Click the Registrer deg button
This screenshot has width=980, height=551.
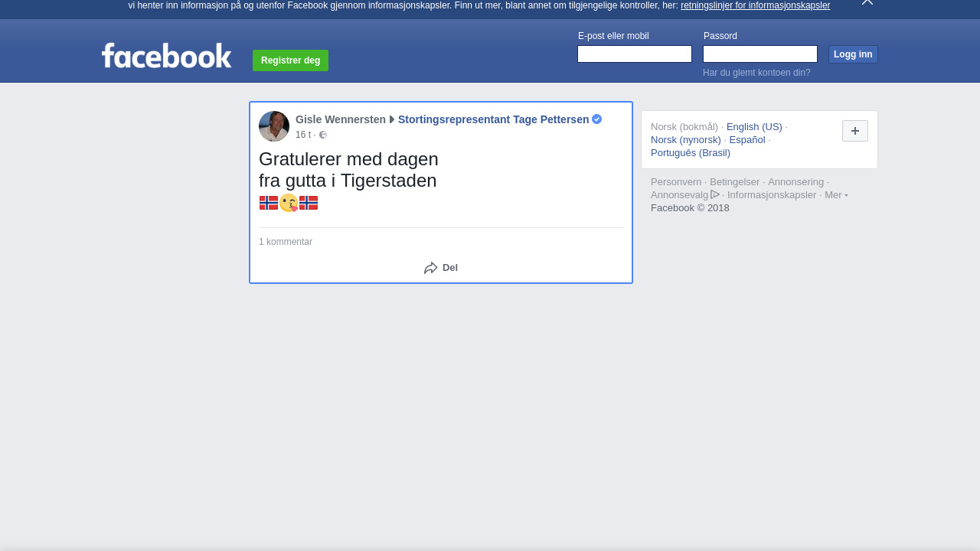[x=290, y=60]
